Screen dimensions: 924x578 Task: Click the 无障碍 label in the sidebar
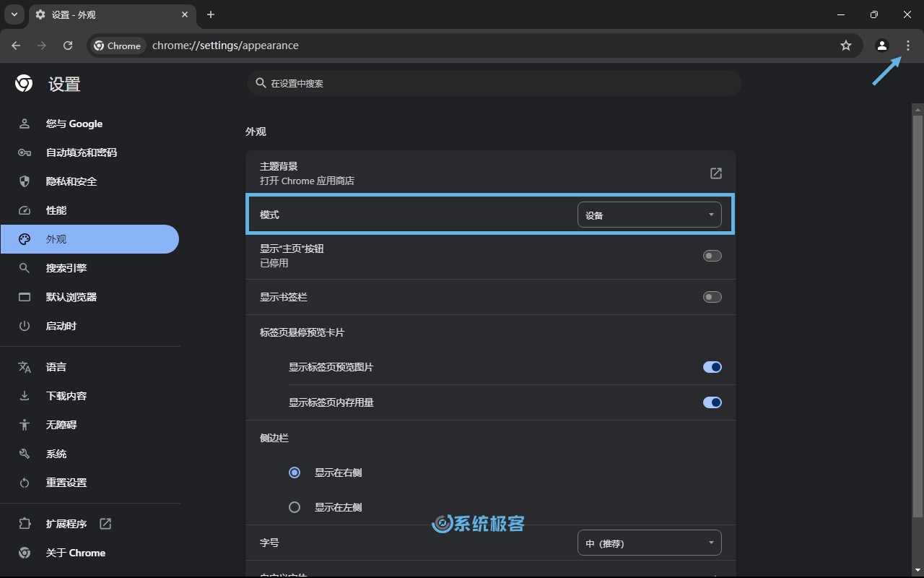click(x=61, y=425)
